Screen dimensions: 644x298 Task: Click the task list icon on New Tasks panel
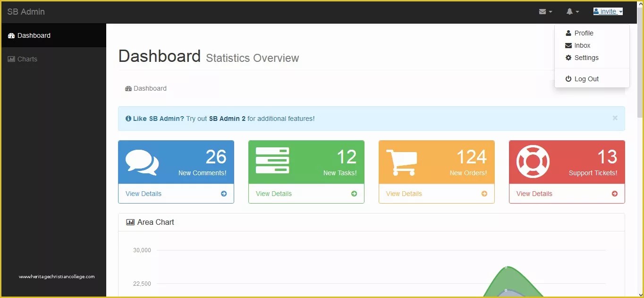pos(272,161)
